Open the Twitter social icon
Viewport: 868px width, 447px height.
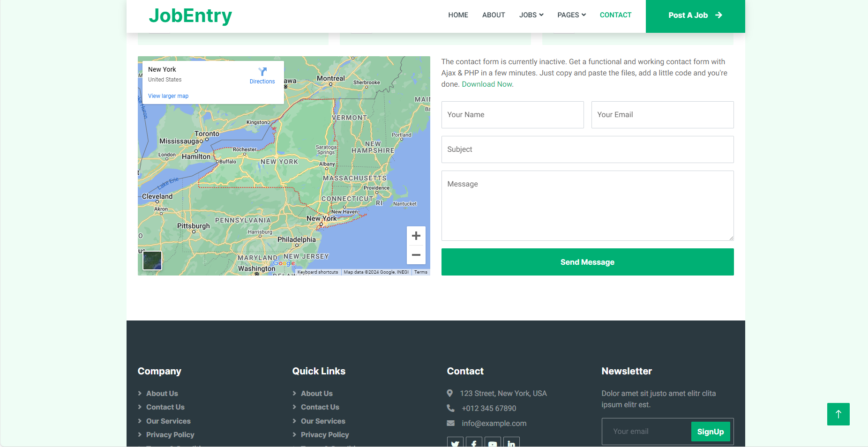(x=455, y=443)
